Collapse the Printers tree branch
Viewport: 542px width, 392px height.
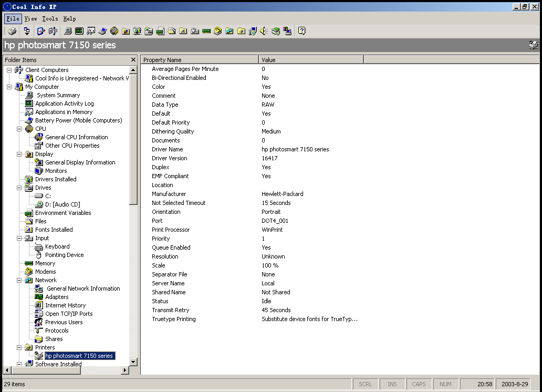pyautogui.click(x=19, y=347)
